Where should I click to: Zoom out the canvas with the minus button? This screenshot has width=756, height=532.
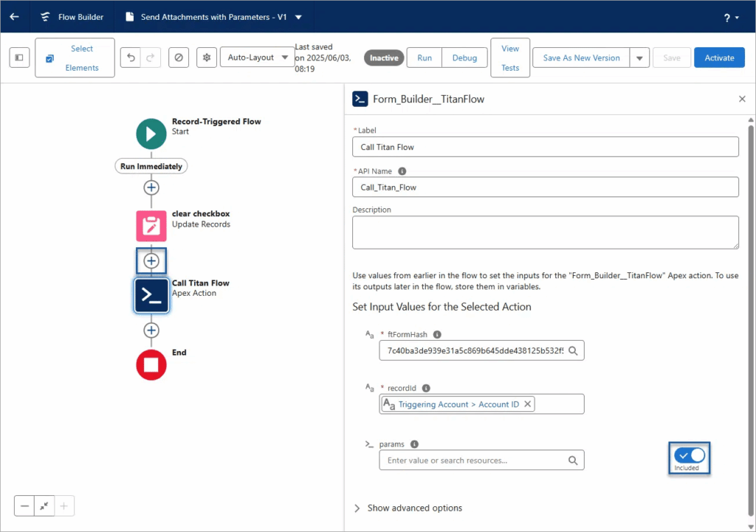coord(25,506)
